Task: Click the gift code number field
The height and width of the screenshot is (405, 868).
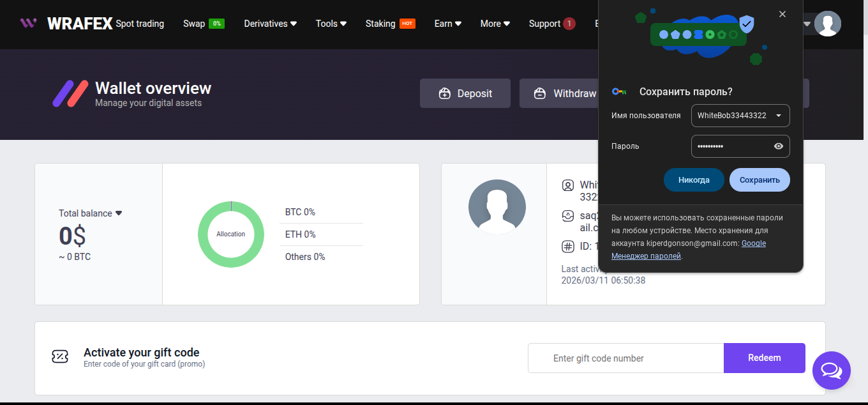Action: [625, 358]
